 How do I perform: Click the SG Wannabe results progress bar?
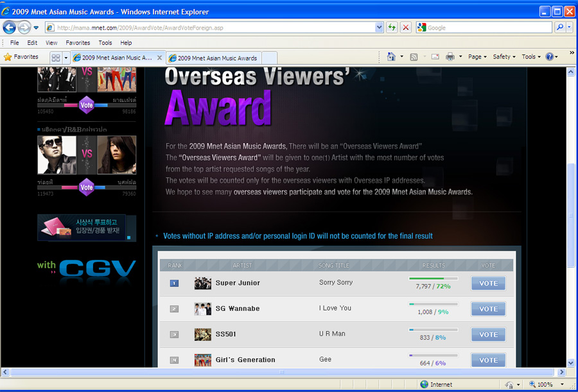click(433, 304)
